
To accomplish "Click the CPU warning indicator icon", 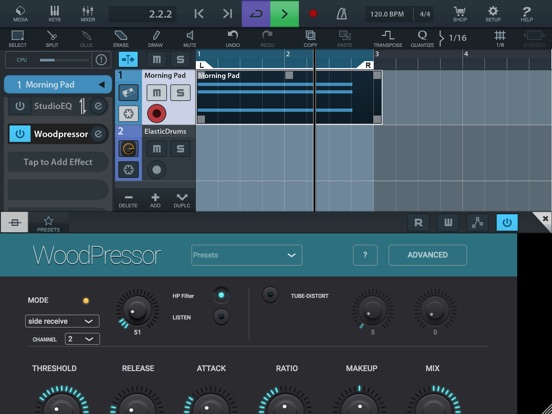I will 101,60.
